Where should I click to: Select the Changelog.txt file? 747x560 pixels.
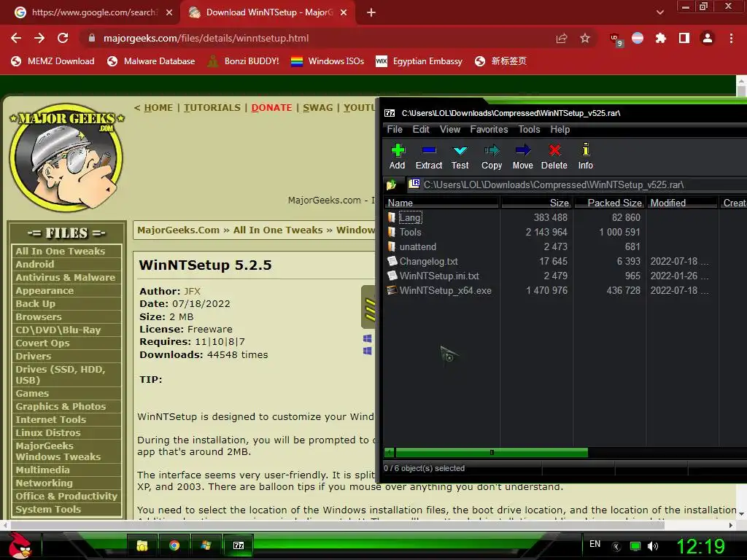(428, 262)
